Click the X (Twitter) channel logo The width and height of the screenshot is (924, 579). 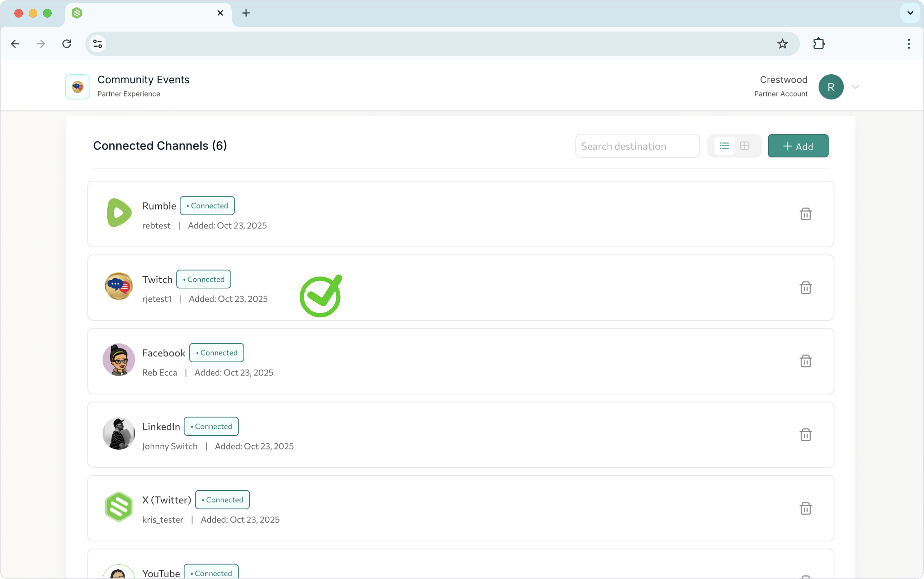119,507
